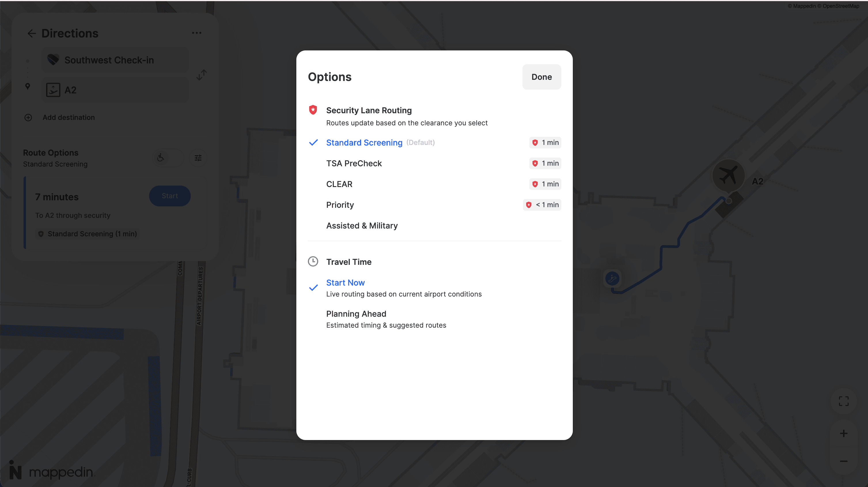Viewport: 868px width, 487px height.
Task: Zoom in on the map
Action: (844, 433)
